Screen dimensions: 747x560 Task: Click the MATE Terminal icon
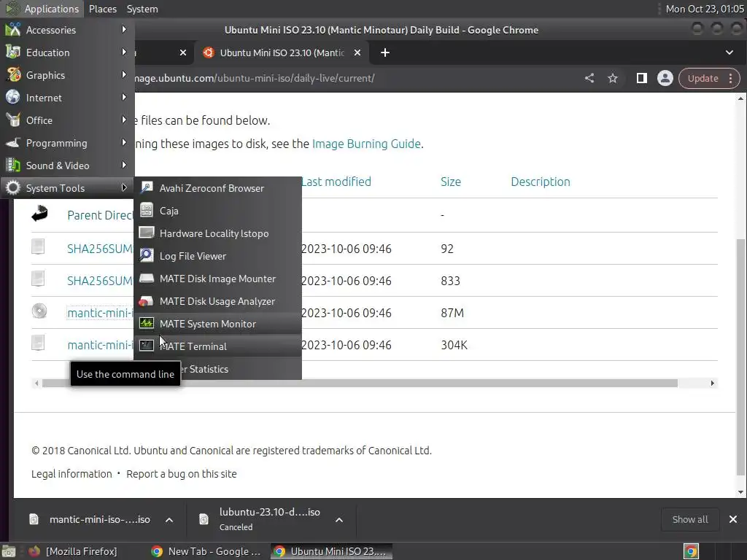[146, 346]
